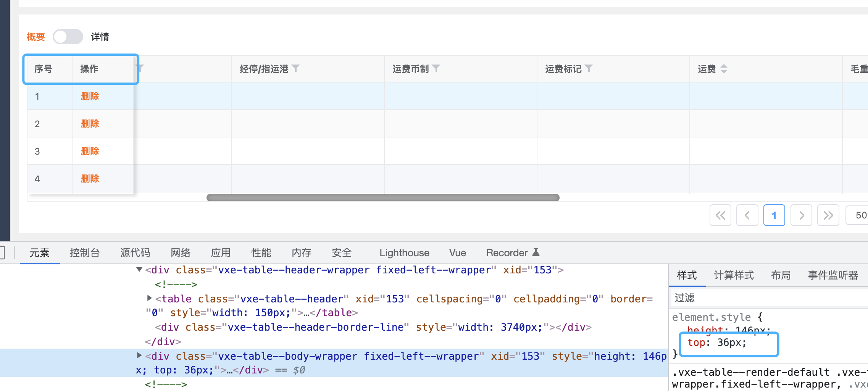
Task: Click 删除 link in row 2
Action: 89,123
